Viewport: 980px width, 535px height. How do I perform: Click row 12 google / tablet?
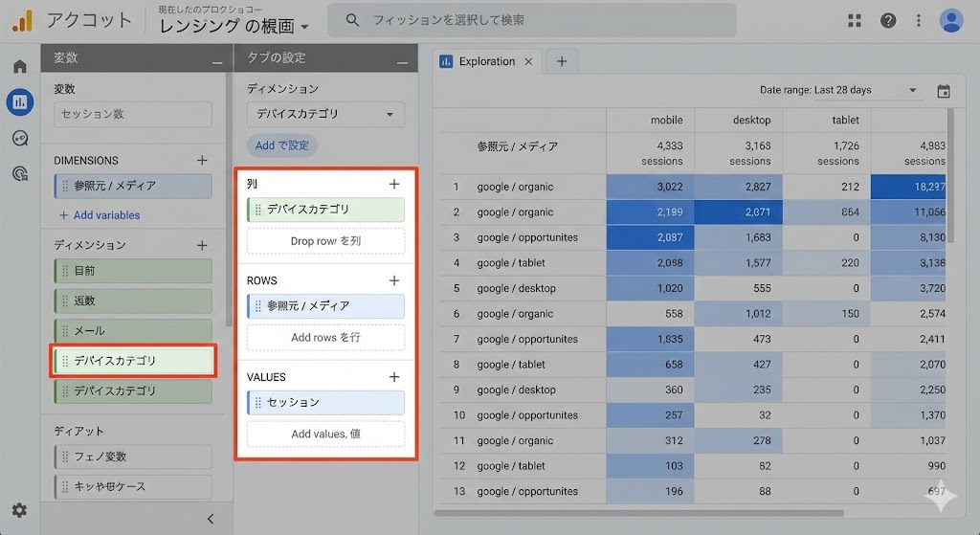(511, 466)
